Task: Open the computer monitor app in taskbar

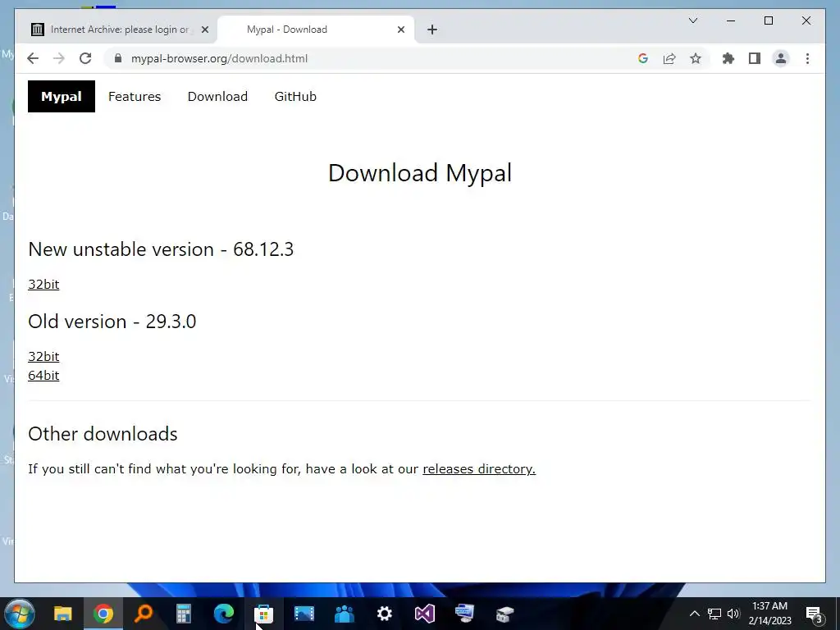Action: (x=464, y=614)
